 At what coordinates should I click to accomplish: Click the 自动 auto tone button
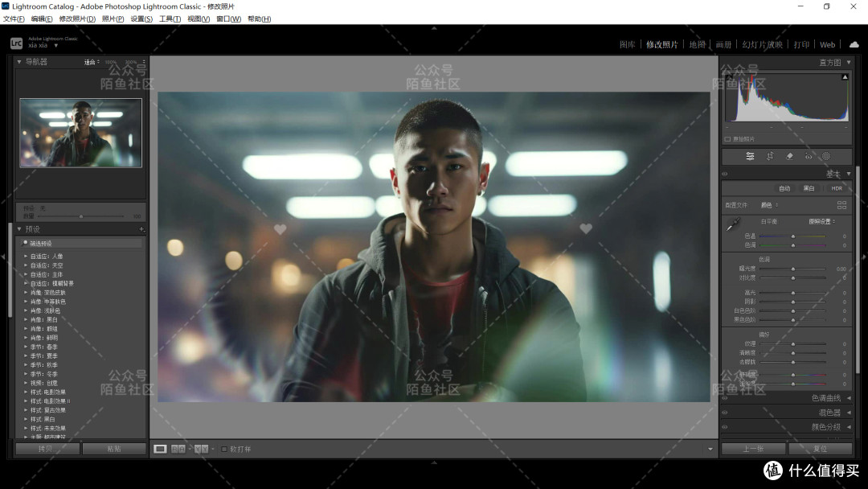point(784,188)
